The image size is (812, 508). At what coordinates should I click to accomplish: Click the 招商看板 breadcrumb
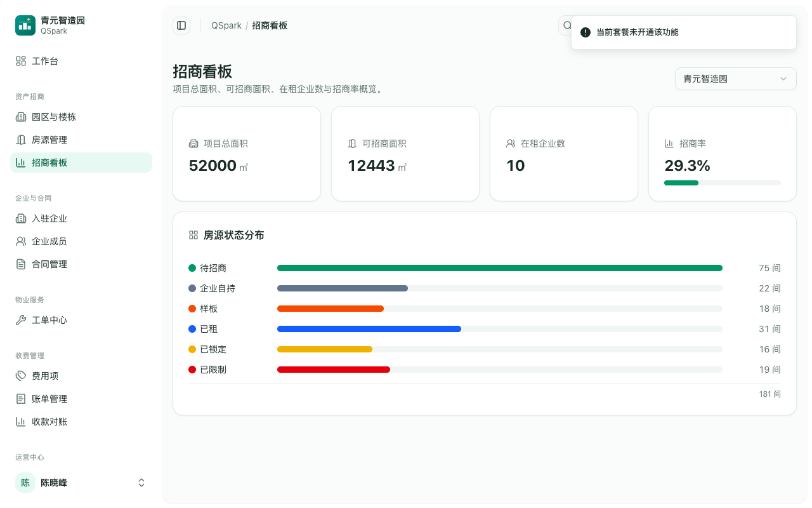pyautogui.click(x=270, y=25)
